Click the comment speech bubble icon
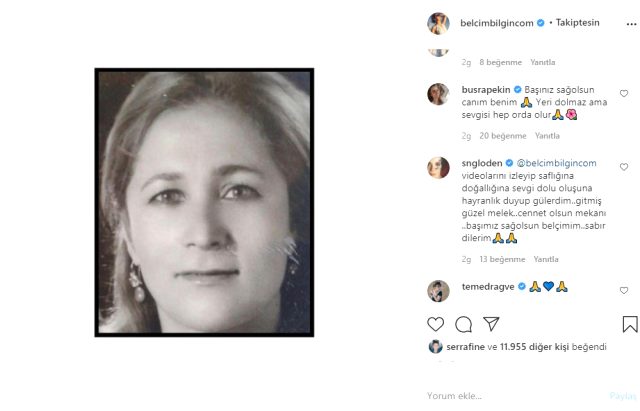640x411 pixels. 463,324
